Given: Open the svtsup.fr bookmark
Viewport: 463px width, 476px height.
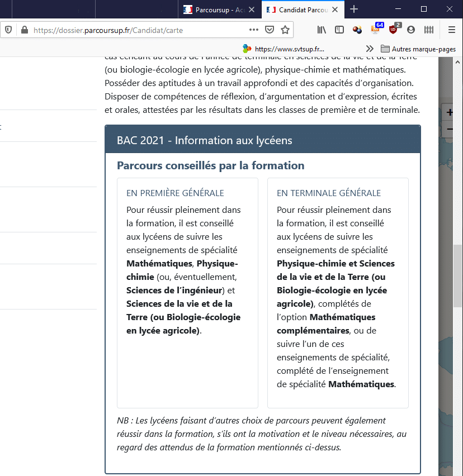Looking at the screenshot, I should pyautogui.click(x=284, y=49).
